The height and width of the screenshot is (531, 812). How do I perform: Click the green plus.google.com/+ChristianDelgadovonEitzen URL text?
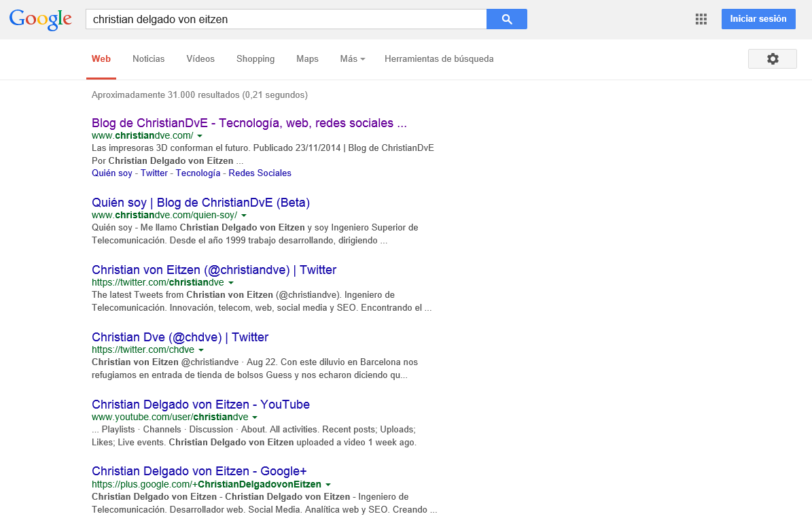pos(206,485)
